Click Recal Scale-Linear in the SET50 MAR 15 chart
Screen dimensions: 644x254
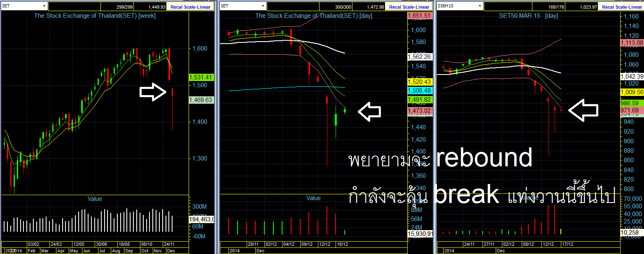(621, 7)
